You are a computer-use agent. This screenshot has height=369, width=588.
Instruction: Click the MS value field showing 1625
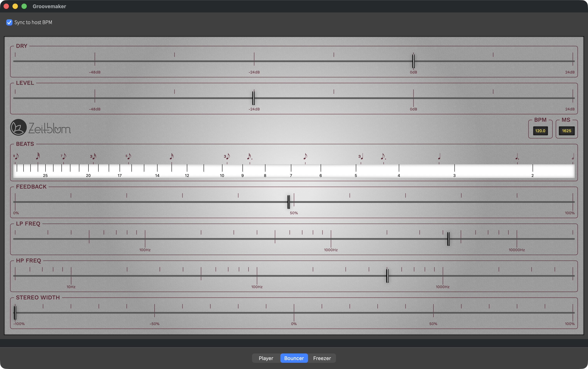click(x=567, y=131)
